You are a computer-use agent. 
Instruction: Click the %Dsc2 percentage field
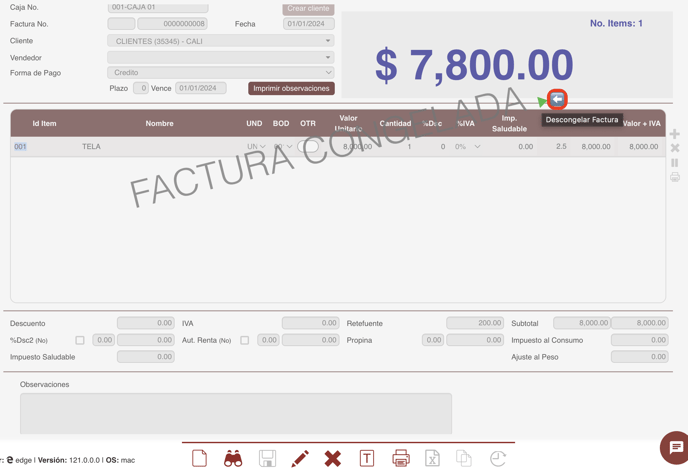click(x=104, y=340)
